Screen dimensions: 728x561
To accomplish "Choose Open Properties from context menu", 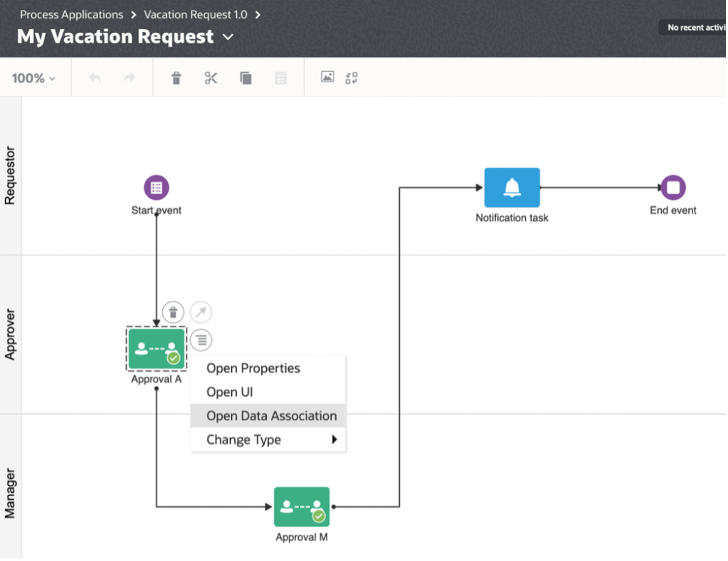I will tap(253, 368).
